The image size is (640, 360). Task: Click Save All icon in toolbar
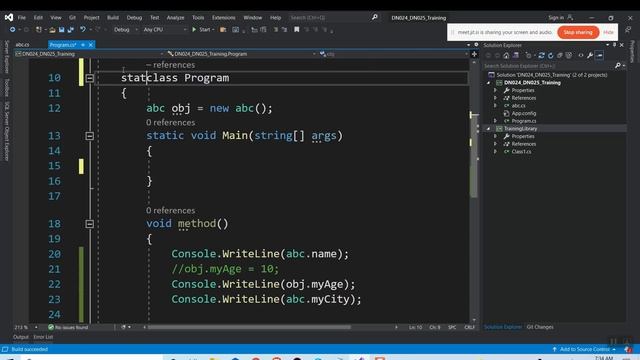[70, 29]
